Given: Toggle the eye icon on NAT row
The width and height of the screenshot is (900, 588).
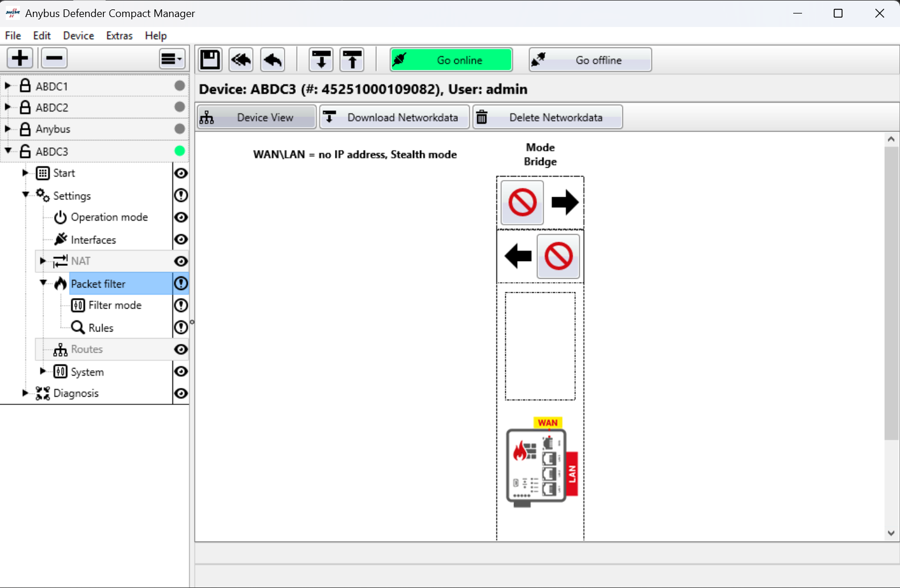Looking at the screenshot, I should 181,261.
